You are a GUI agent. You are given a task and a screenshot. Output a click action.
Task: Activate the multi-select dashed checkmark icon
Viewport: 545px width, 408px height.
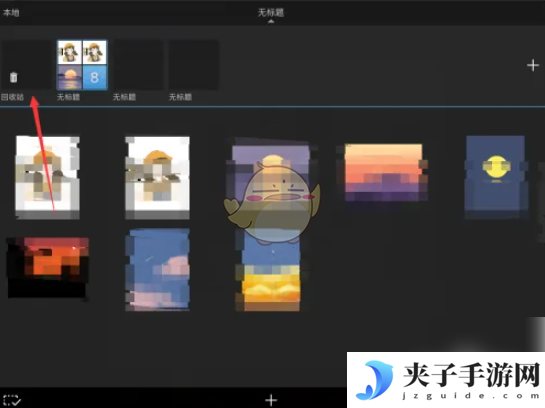pyautogui.click(x=12, y=400)
